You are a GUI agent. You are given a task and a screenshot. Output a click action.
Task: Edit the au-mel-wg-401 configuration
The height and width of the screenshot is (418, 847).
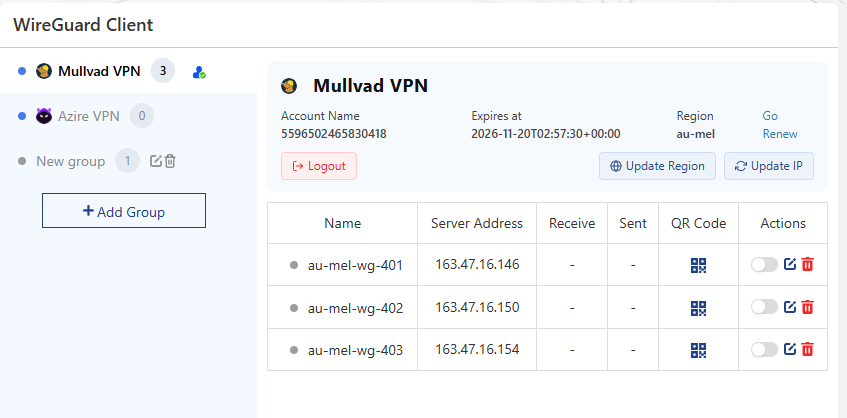point(790,264)
